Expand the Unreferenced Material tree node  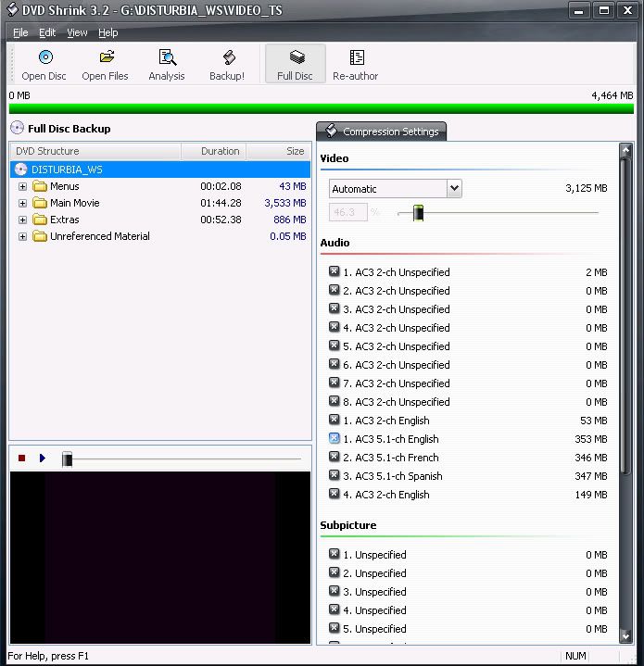pyautogui.click(x=22, y=236)
